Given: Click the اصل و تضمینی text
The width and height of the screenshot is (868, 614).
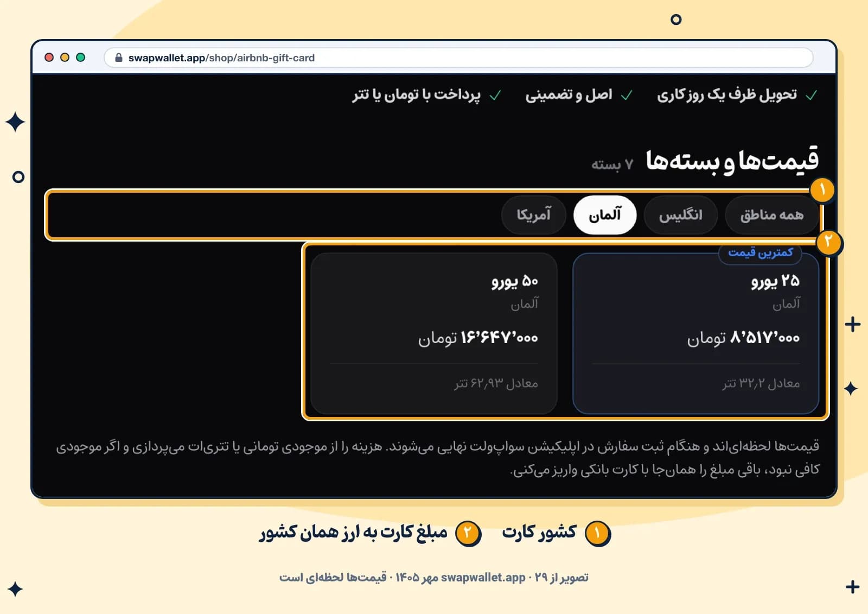Looking at the screenshot, I should tap(569, 95).
